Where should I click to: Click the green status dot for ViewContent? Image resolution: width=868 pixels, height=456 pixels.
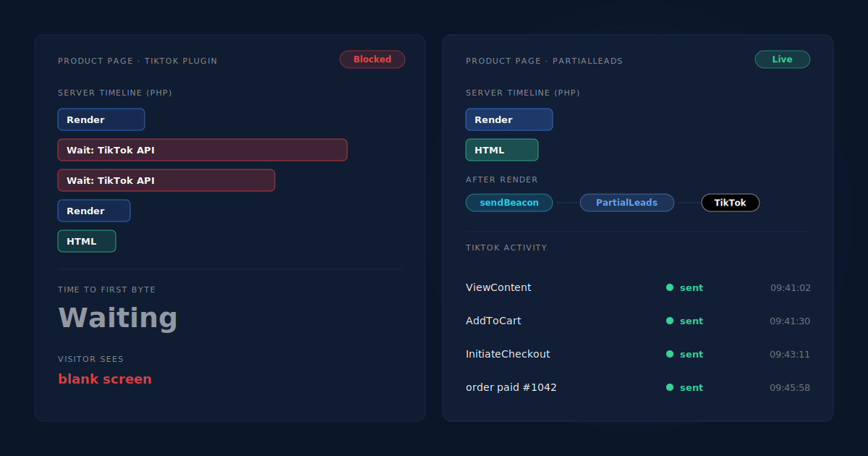pyautogui.click(x=670, y=287)
